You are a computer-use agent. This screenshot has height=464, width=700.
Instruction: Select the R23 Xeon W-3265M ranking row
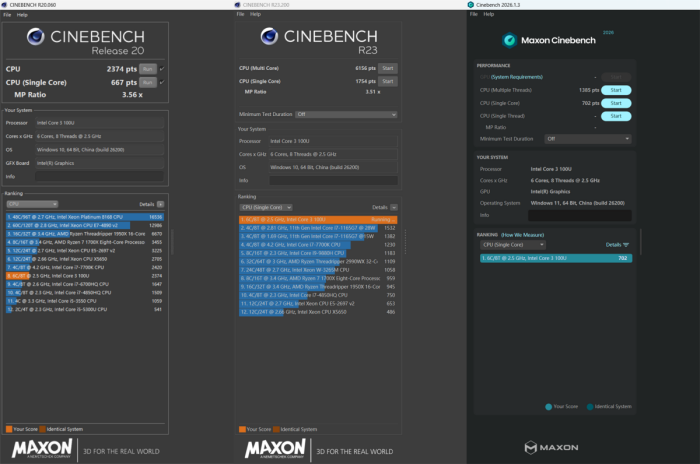pyautogui.click(x=318, y=270)
